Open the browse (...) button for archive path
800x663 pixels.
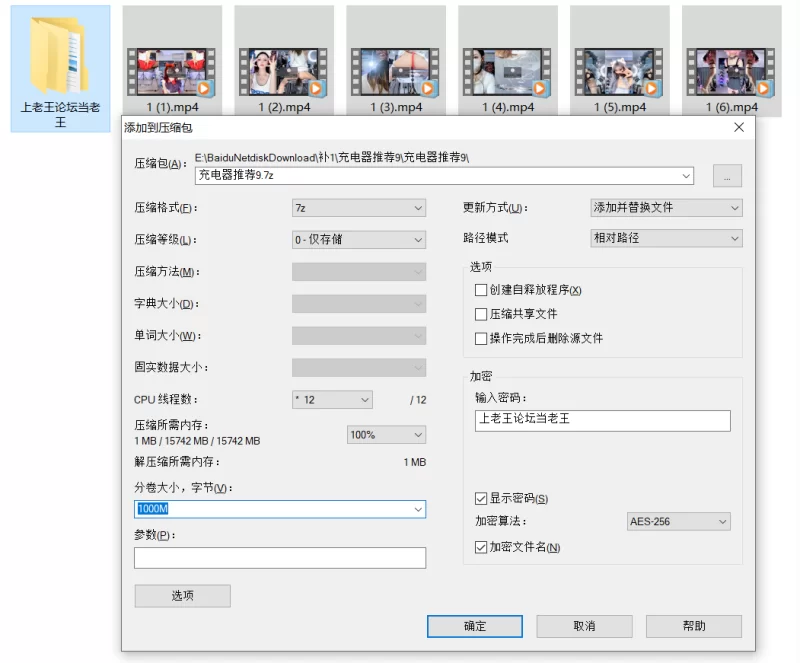pyautogui.click(x=727, y=176)
